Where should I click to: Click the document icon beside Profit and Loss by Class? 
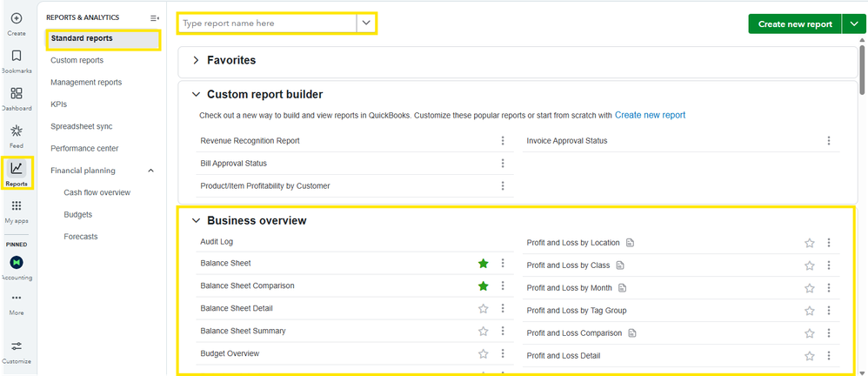(x=620, y=265)
